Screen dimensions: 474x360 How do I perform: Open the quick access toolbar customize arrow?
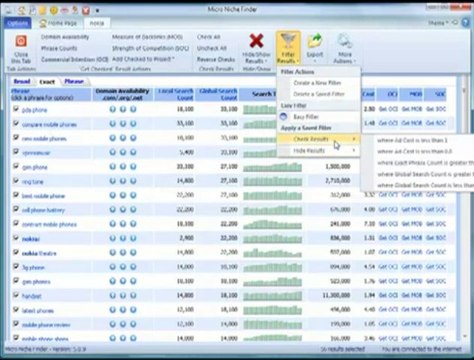pos(97,11)
